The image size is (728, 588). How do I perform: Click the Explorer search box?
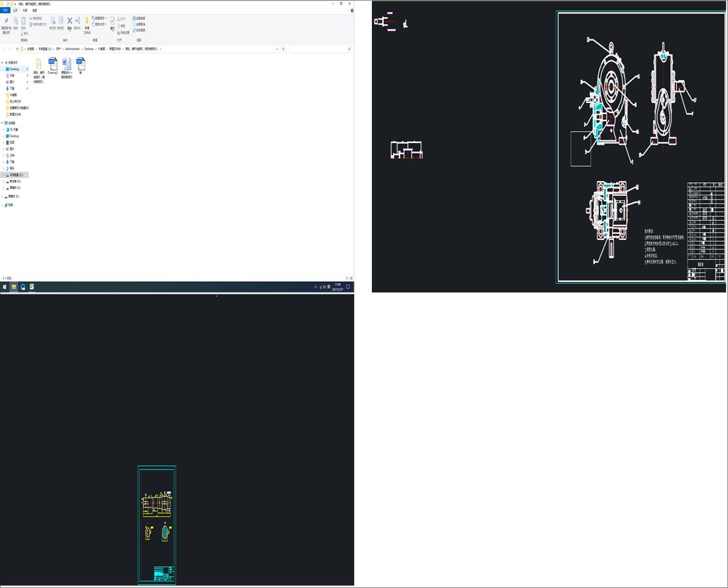pos(319,49)
